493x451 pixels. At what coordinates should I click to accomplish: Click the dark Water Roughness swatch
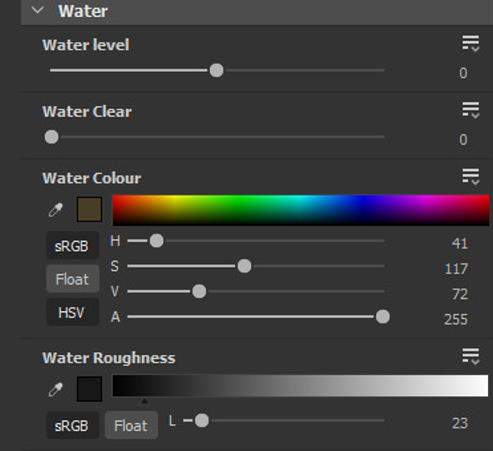click(89, 389)
